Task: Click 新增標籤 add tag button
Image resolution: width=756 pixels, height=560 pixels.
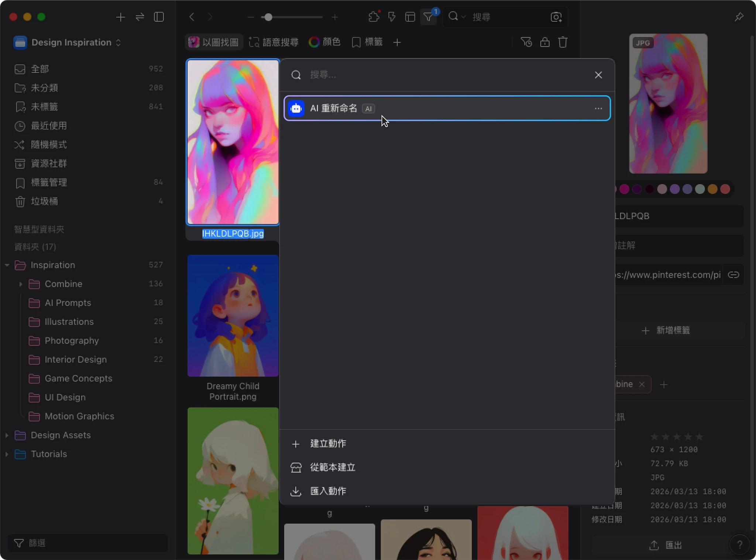Action: 666,330
